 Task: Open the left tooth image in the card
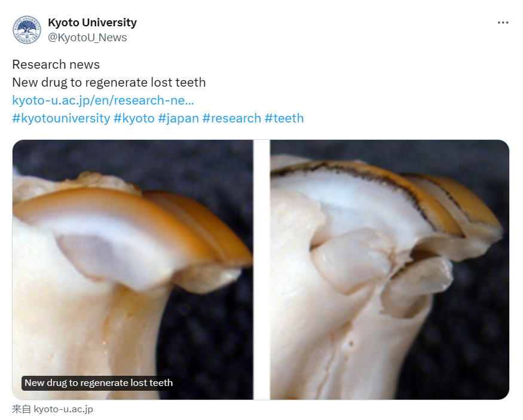pos(133,269)
